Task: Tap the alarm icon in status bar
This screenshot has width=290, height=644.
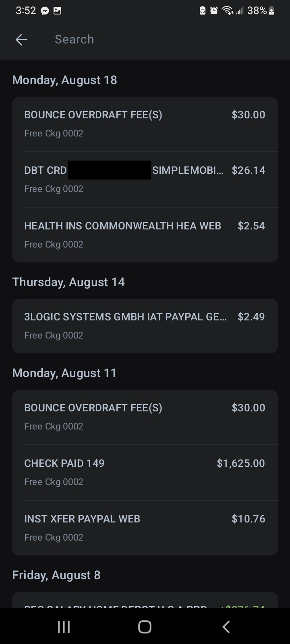Action: 214,11
